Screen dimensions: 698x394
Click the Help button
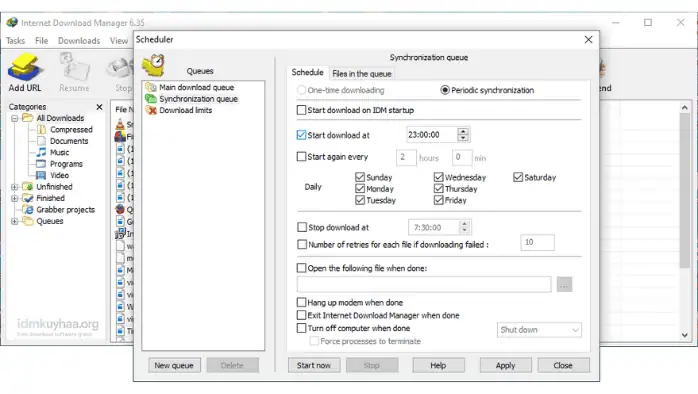click(438, 366)
